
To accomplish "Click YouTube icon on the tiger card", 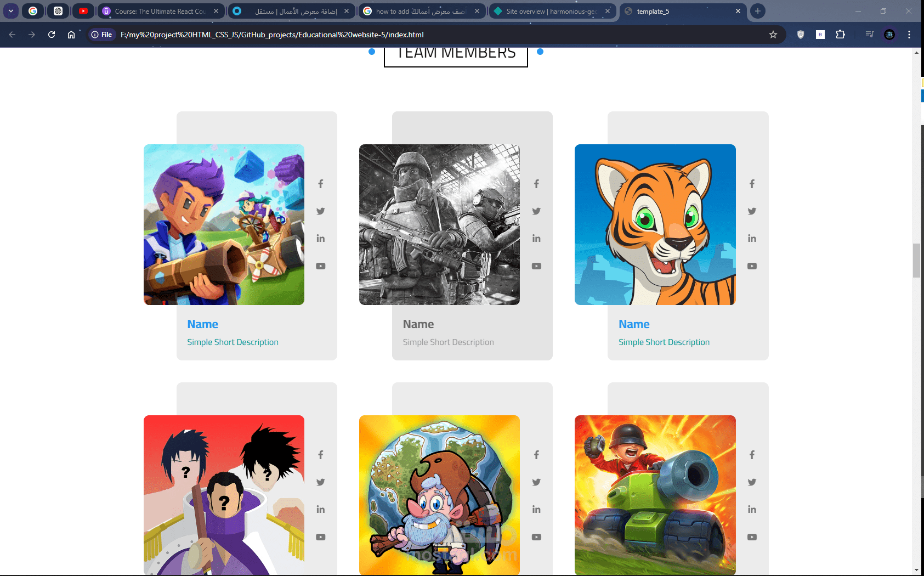I will pos(752,266).
